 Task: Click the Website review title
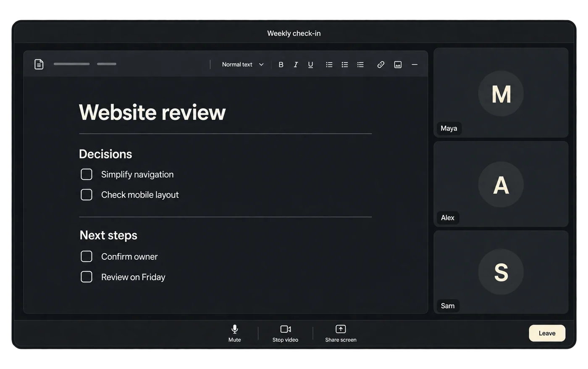[x=152, y=113]
